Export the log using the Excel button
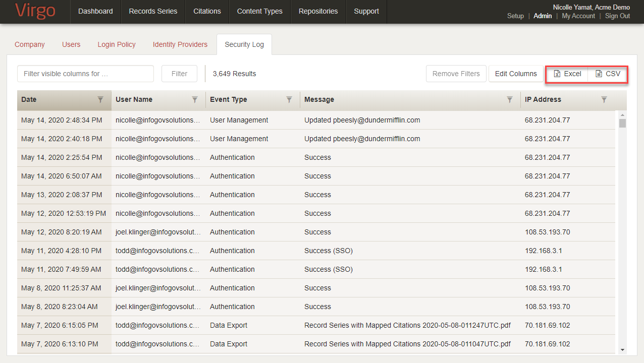This screenshot has width=644, height=363. click(567, 74)
